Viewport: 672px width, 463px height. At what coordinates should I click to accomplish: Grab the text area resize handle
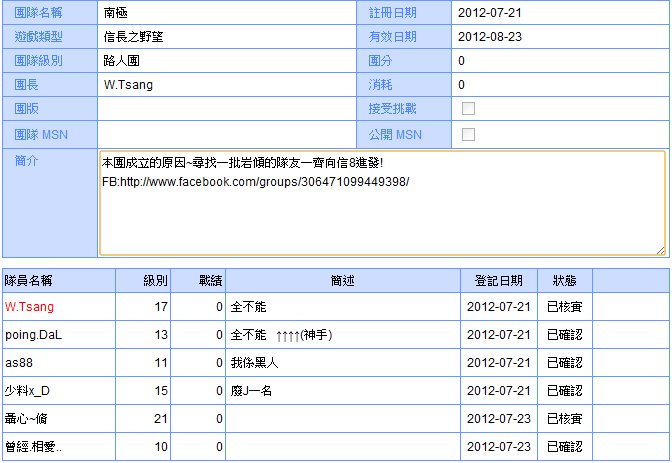[x=659, y=250]
